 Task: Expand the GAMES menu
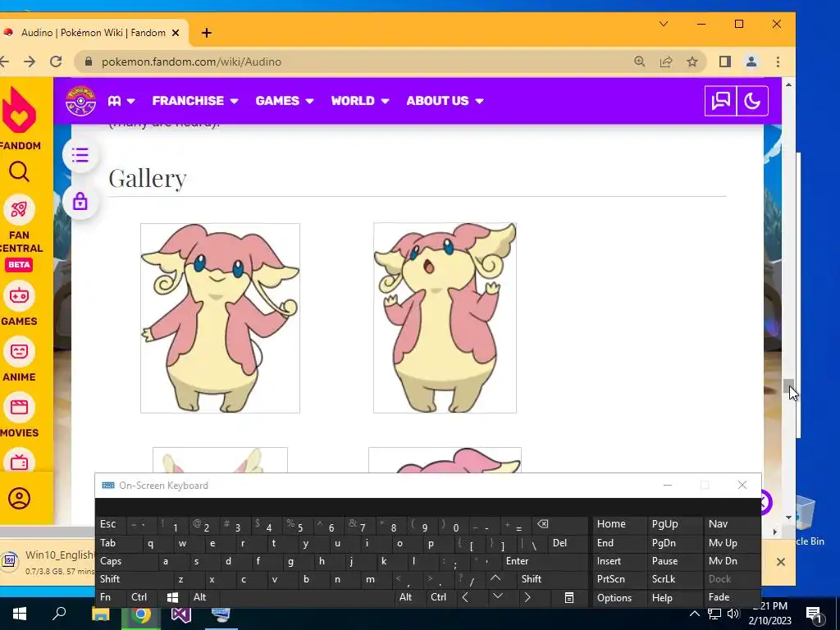[285, 101]
